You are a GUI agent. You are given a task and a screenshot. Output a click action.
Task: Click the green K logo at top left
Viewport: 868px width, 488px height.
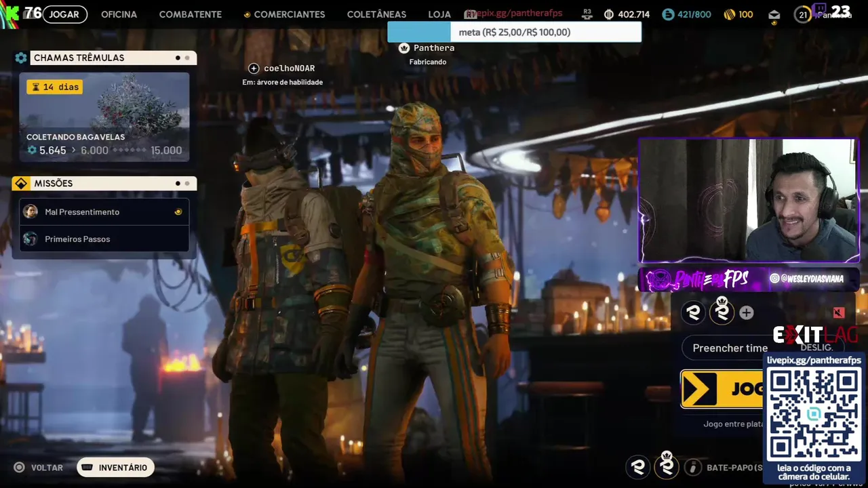(11, 14)
